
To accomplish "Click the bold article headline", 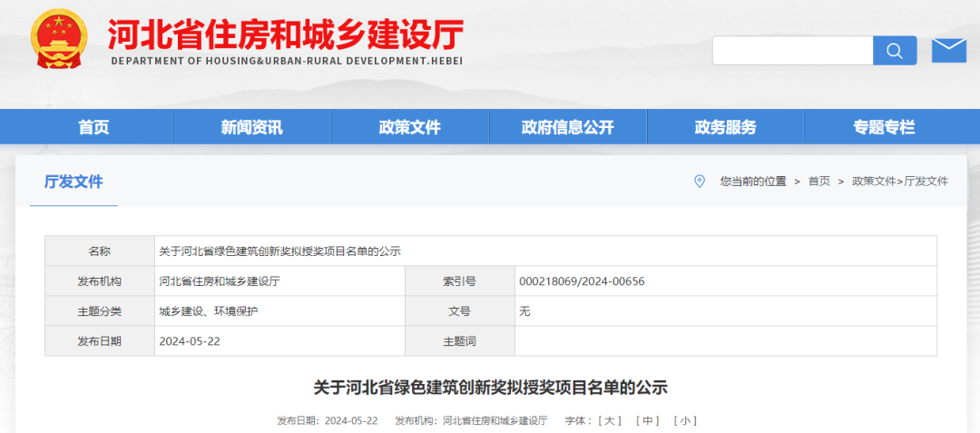I will tap(491, 388).
